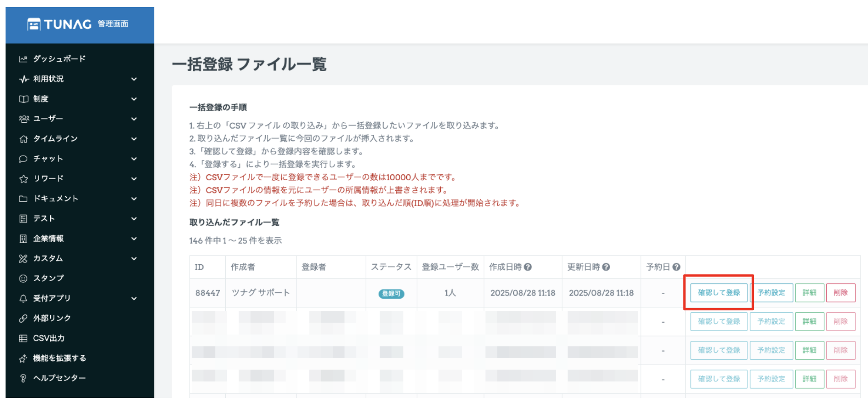The width and height of the screenshot is (868, 405).
Task: Click the 一括登録 ファイル一覧 page title
Action: tap(249, 64)
